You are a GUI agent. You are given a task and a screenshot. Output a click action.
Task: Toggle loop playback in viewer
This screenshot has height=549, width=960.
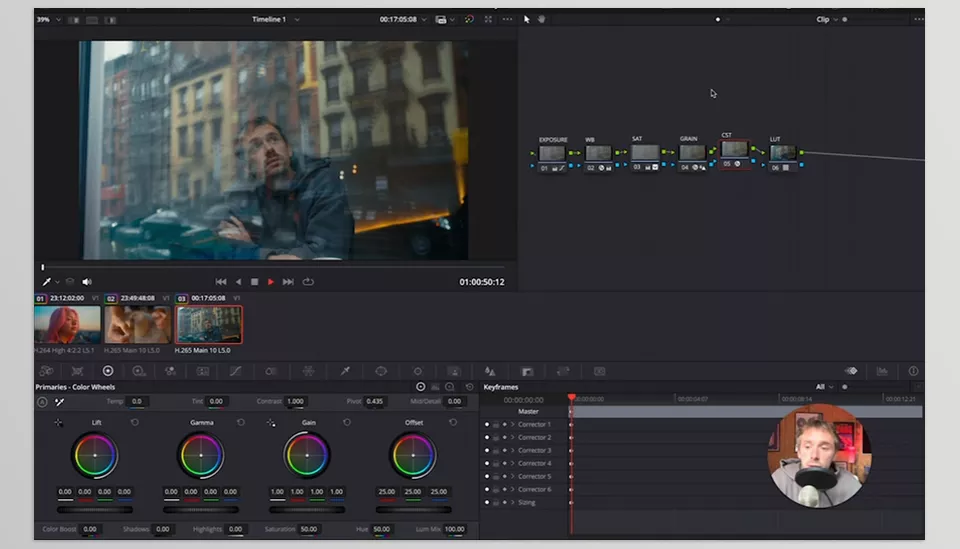tap(308, 282)
